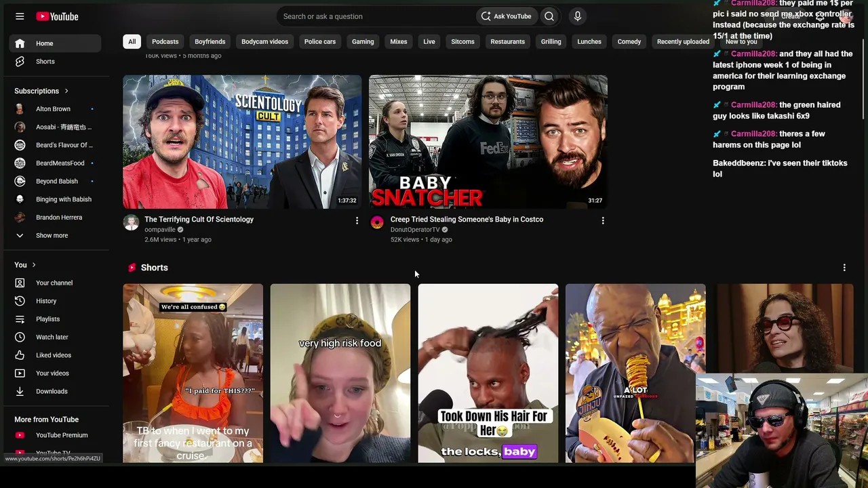Screen dimensions: 868x488
Task: Select the All filter chip
Action: click(132, 42)
